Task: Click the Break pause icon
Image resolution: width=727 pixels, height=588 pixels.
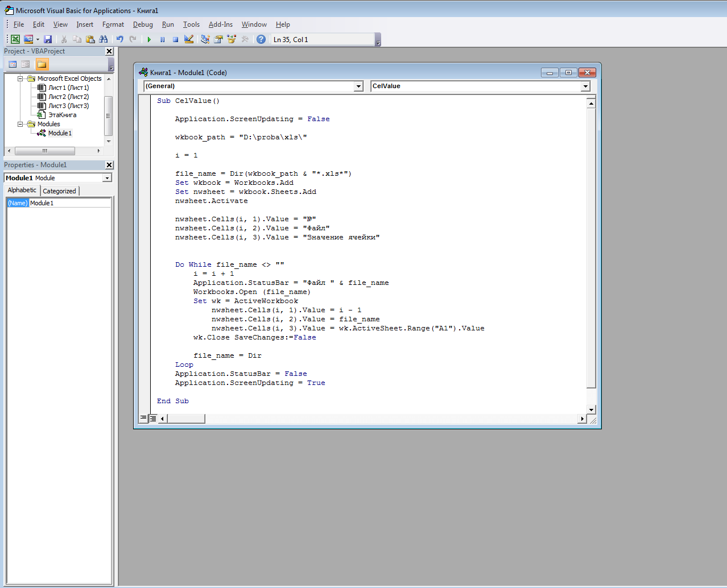Action: coord(162,39)
